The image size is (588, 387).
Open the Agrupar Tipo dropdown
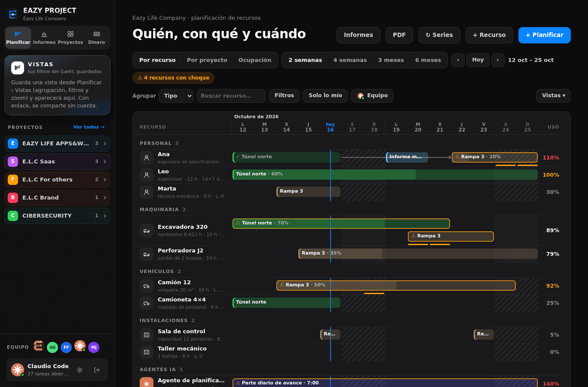176,96
